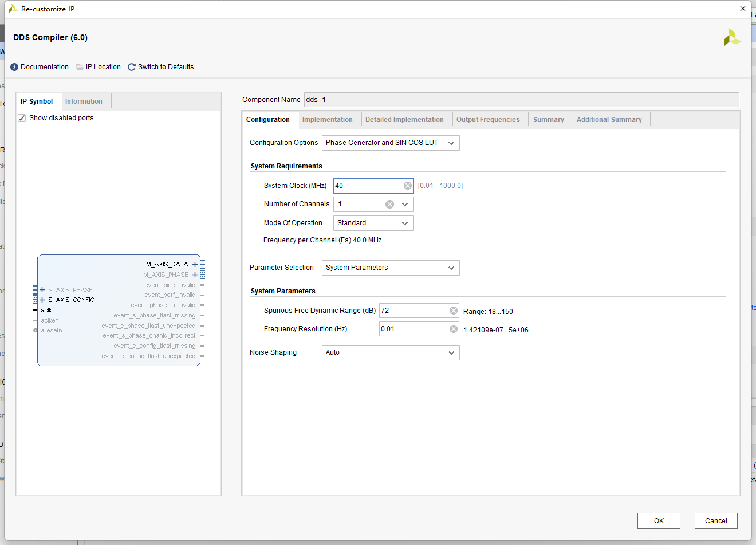Expand the S_AXIS_PHASE port plus icon
756x545 pixels.
point(42,290)
